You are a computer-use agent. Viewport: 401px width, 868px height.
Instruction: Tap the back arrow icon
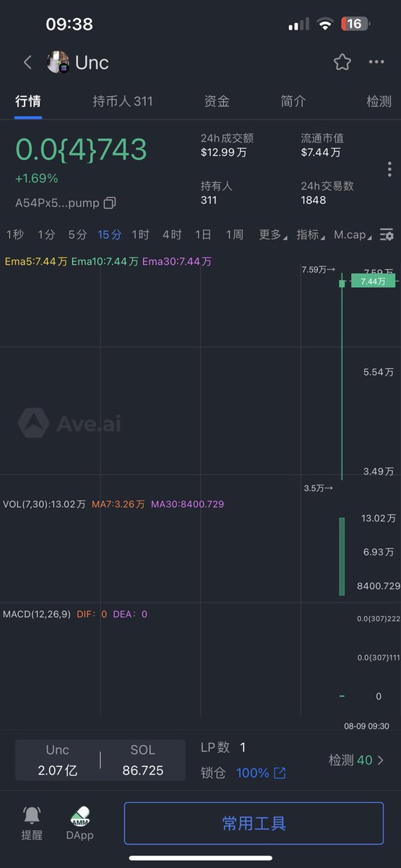[27, 62]
